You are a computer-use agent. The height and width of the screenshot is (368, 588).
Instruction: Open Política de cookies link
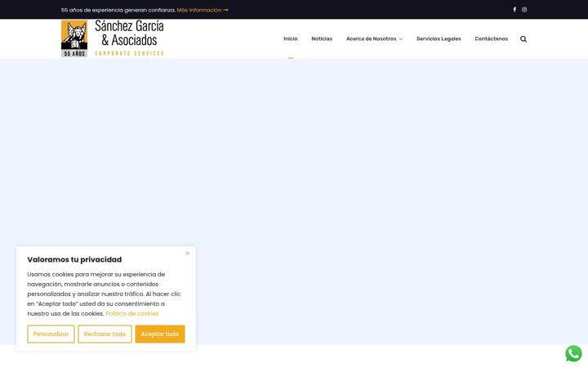132,313
